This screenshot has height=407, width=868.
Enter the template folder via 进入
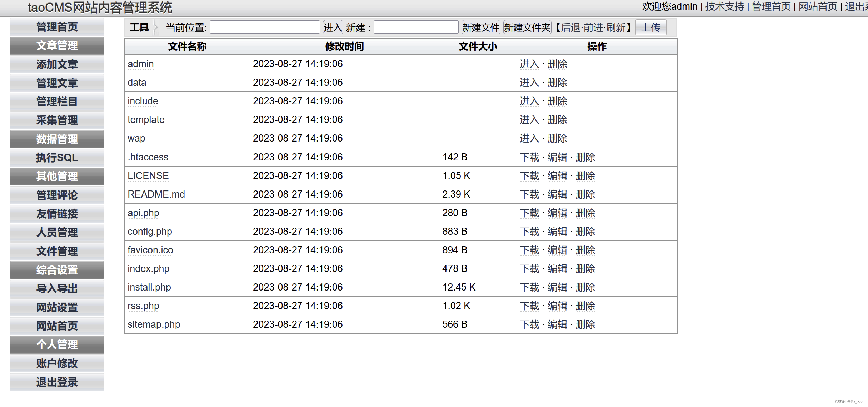click(x=529, y=120)
